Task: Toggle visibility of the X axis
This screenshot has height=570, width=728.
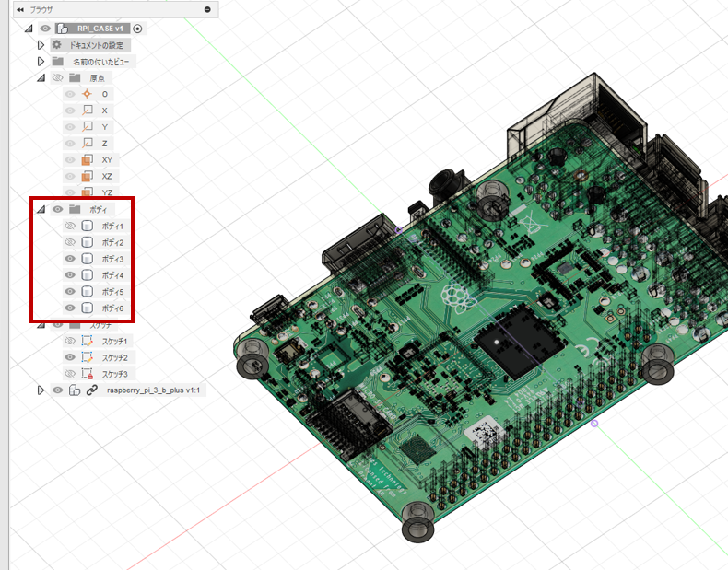Action: point(70,111)
